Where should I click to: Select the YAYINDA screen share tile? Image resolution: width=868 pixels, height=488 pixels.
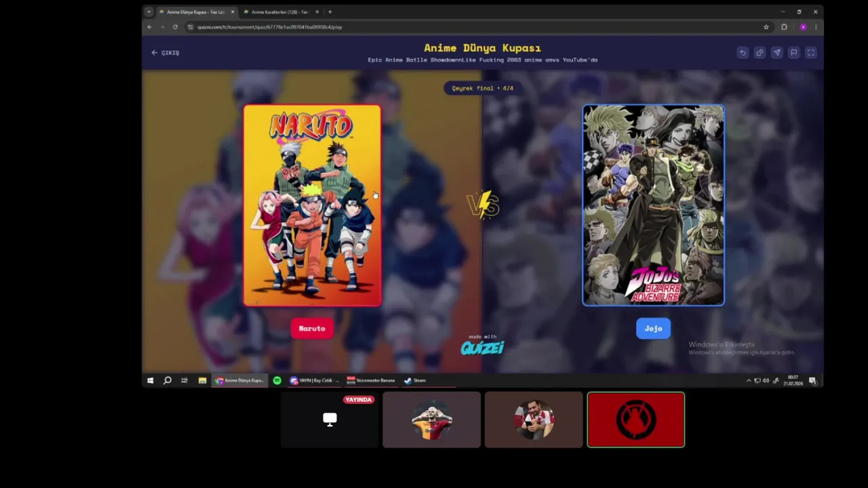[x=330, y=420]
